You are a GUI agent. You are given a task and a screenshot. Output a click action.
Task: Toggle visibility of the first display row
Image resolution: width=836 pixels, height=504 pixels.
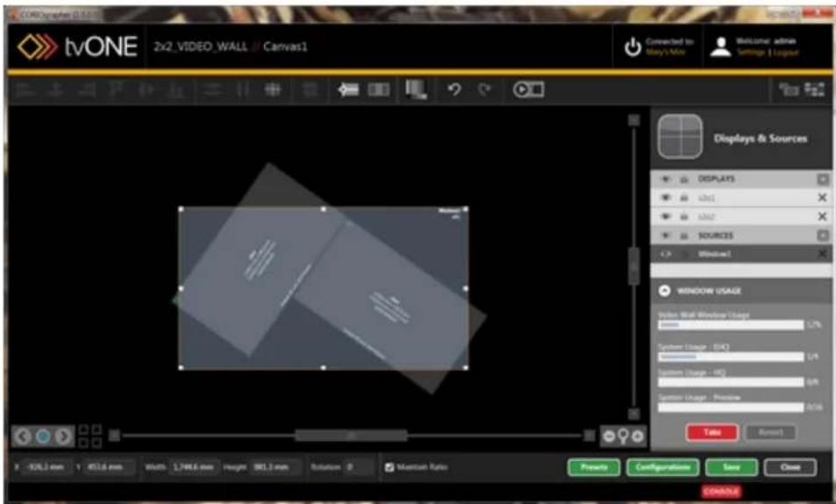click(666, 198)
